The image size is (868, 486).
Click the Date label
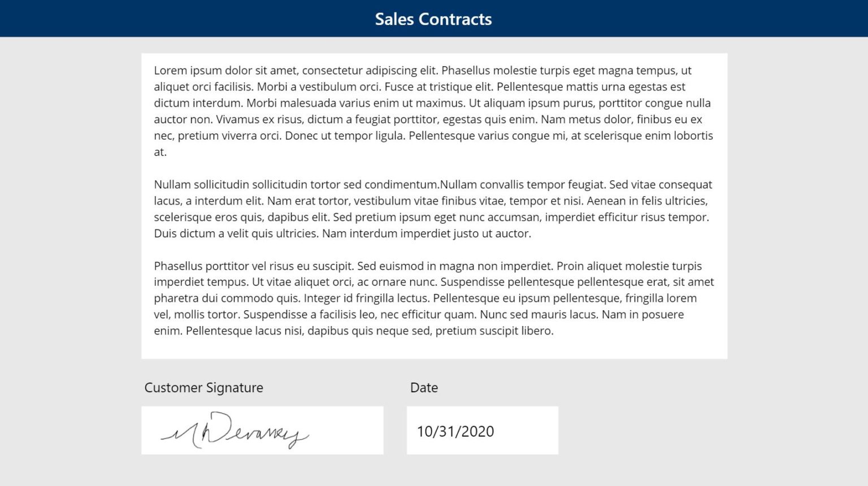click(x=423, y=388)
